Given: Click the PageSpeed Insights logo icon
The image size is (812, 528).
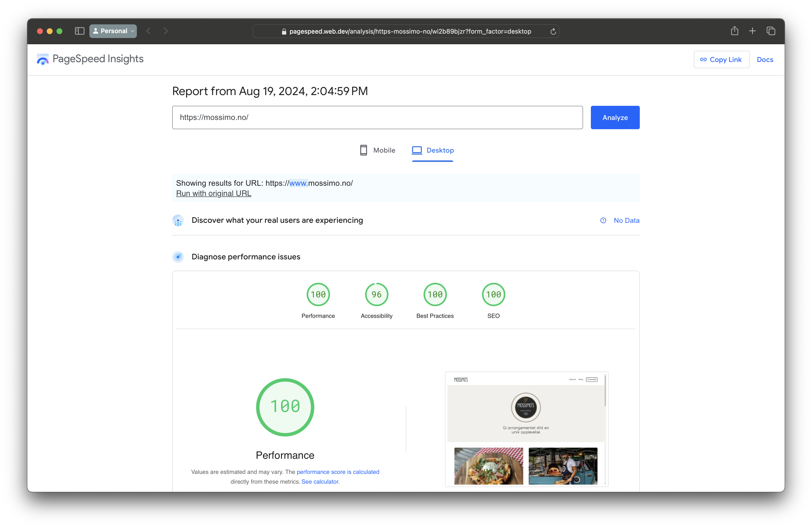Looking at the screenshot, I should (x=43, y=59).
